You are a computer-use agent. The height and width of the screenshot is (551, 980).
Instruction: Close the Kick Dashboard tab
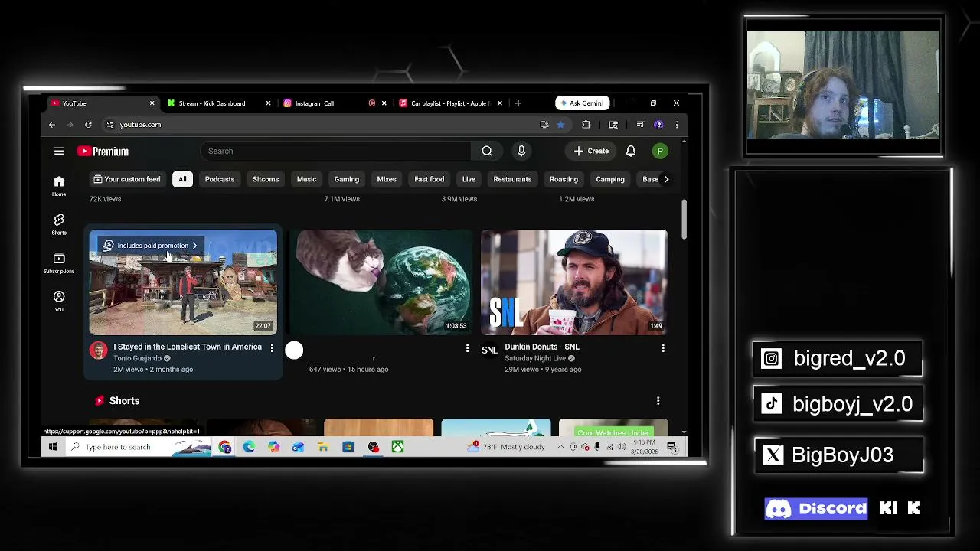pos(268,103)
